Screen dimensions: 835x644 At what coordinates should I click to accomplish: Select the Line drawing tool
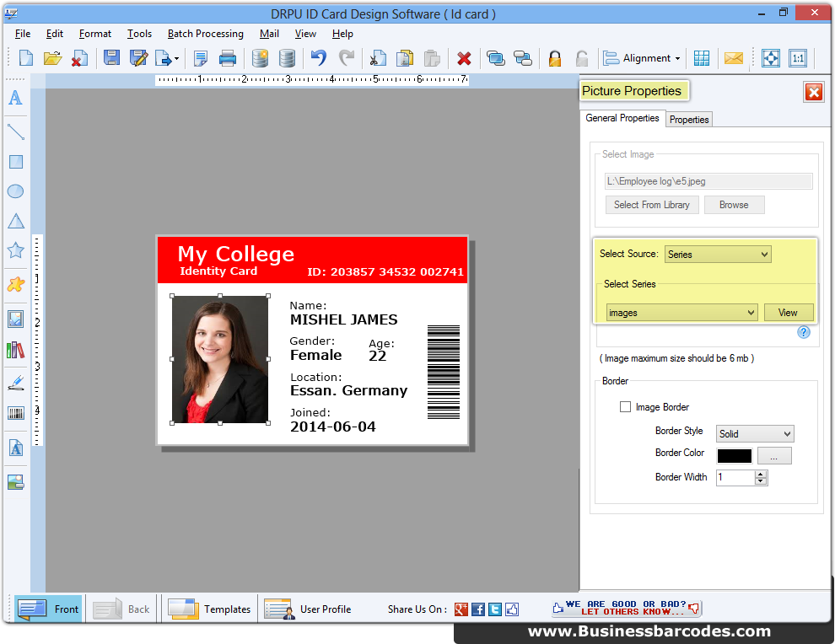click(x=14, y=131)
